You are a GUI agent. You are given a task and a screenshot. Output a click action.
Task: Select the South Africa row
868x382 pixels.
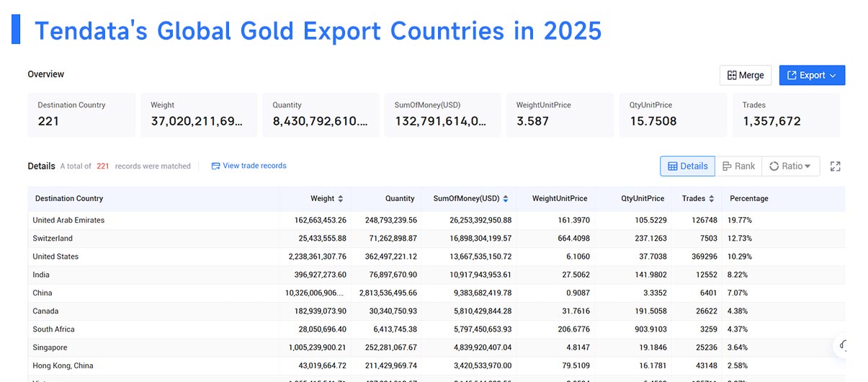437,329
